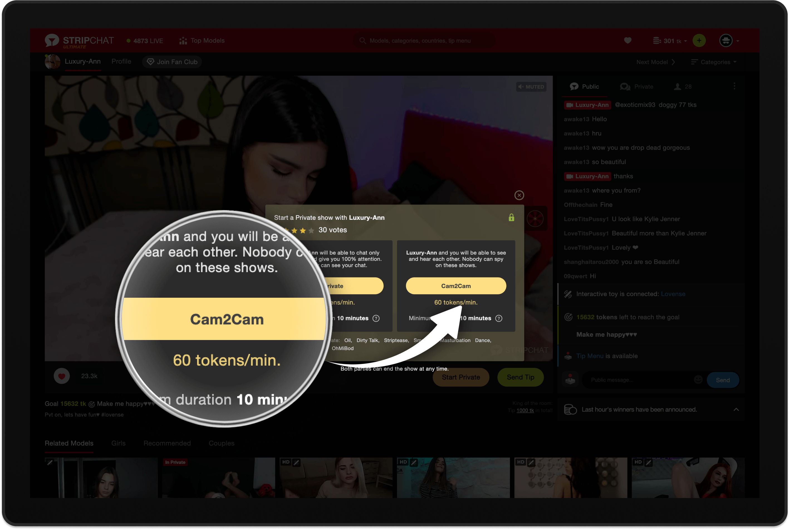Screen dimensions: 789x532
Task: Click the favorites heart icon in header
Action: 628,41
